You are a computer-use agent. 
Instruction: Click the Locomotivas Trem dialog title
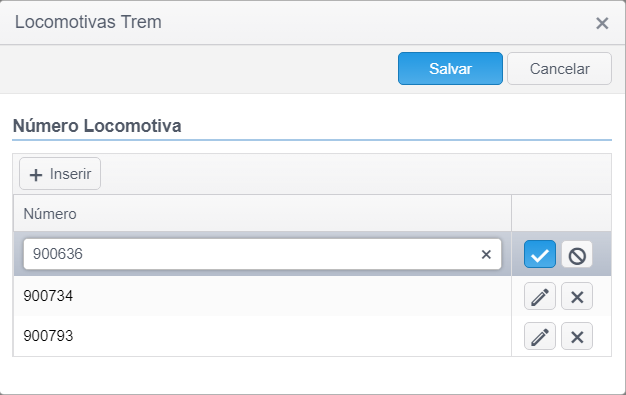click(x=88, y=22)
